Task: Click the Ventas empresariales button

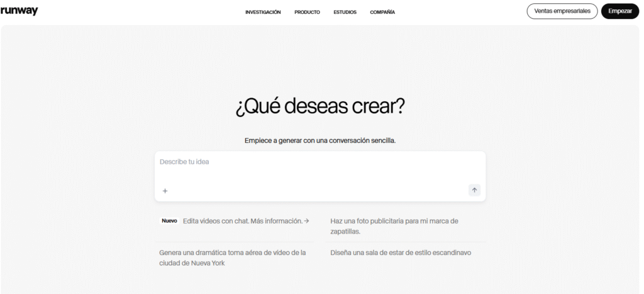Action: (562, 11)
